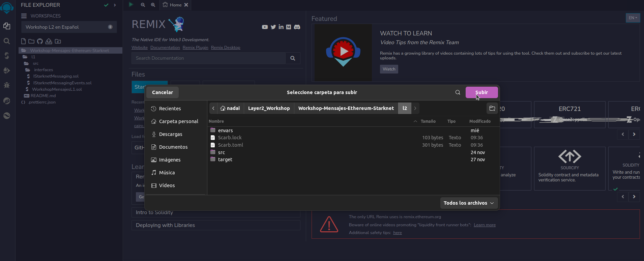
Task: Click the Watch to Learn video thumbnail
Action: [343, 52]
